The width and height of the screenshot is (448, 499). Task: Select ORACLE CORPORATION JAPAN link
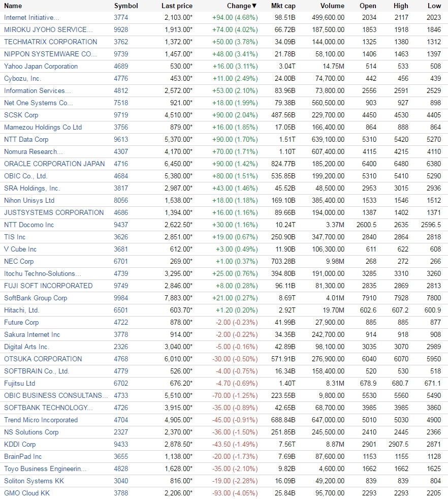[x=54, y=164]
